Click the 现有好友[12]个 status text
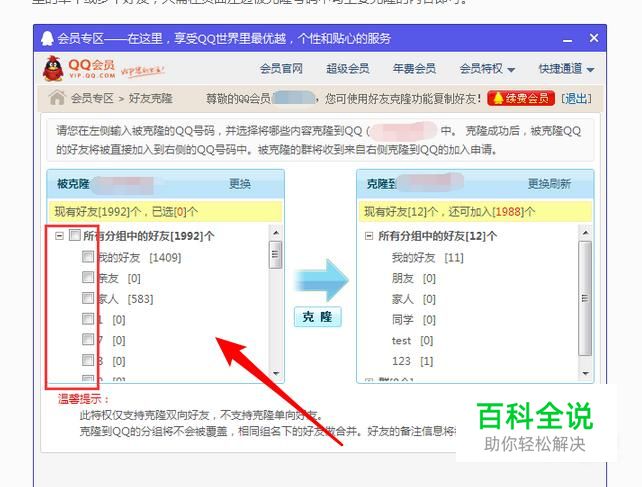 (x=402, y=212)
